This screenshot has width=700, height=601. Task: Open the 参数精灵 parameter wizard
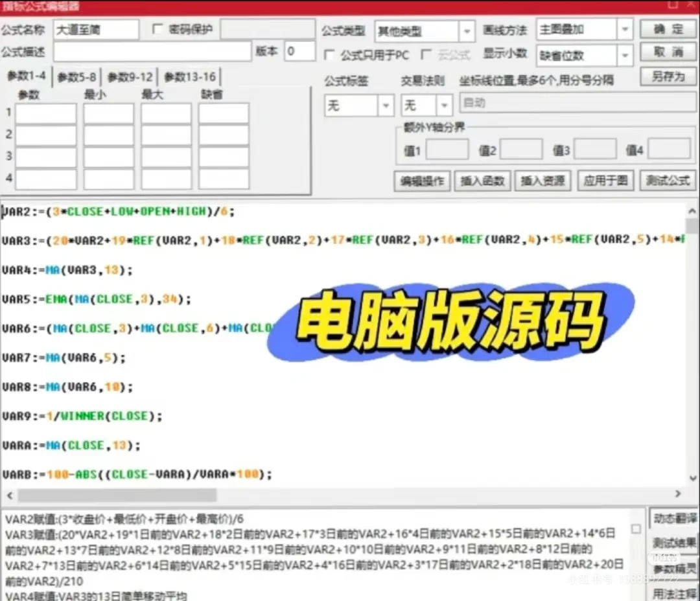coord(675,569)
